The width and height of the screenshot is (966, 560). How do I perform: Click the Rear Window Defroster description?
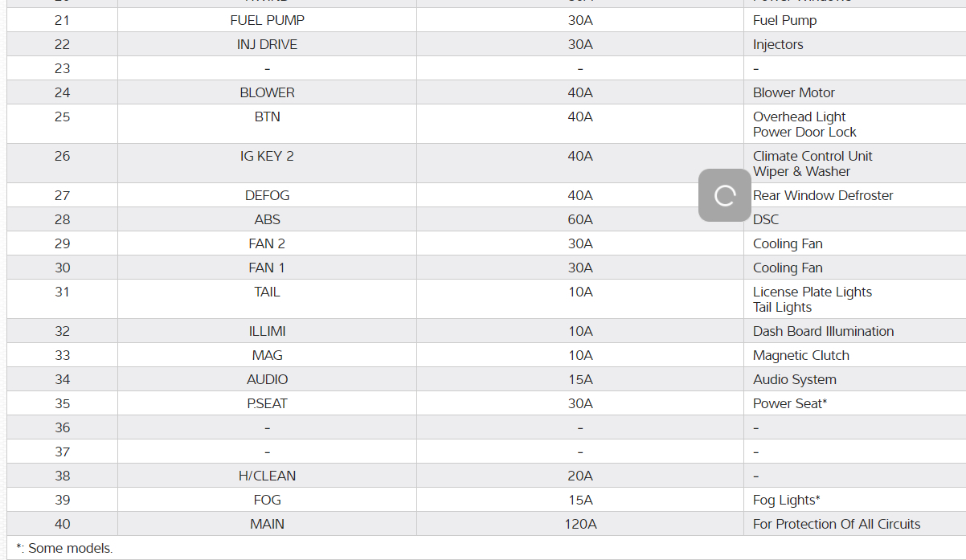pyautogui.click(x=823, y=195)
